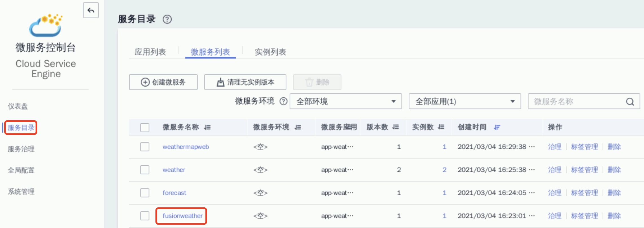Click the 创建微服务 button
The image size is (644, 228).
163,82
